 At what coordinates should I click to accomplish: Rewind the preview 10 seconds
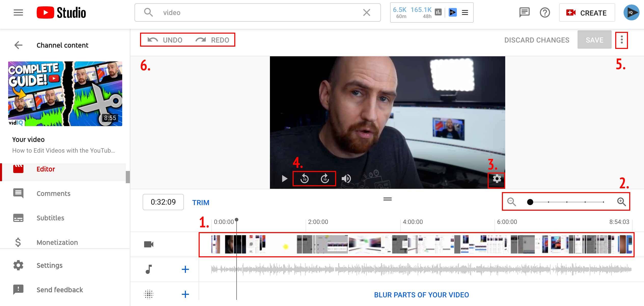tap(304, 179)
